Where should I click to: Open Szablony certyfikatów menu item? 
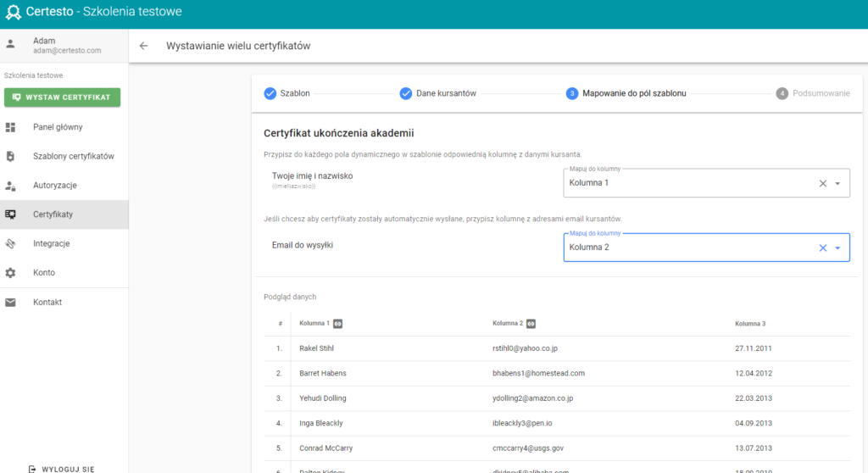64,156
